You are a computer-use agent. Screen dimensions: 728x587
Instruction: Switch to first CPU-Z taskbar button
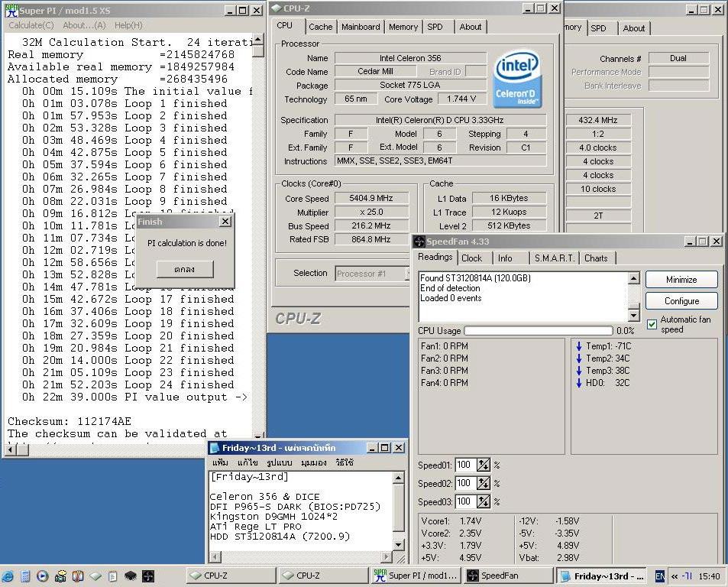[231, 576]
